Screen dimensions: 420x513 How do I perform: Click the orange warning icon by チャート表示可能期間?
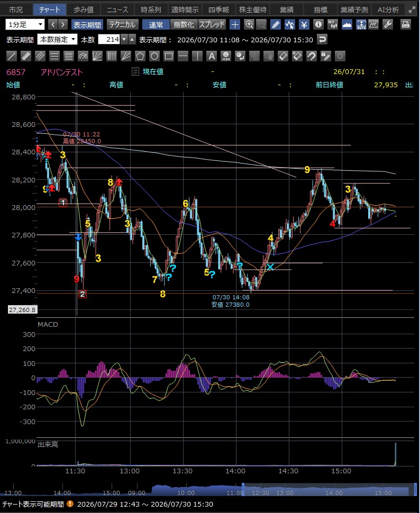click(70, 504)
